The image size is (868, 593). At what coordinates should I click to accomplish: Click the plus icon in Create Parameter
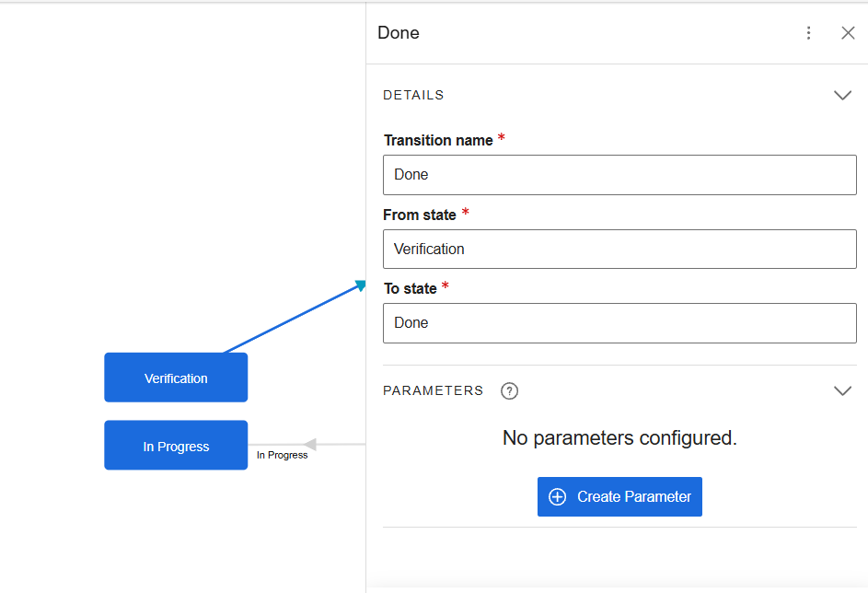pos(557,496)
